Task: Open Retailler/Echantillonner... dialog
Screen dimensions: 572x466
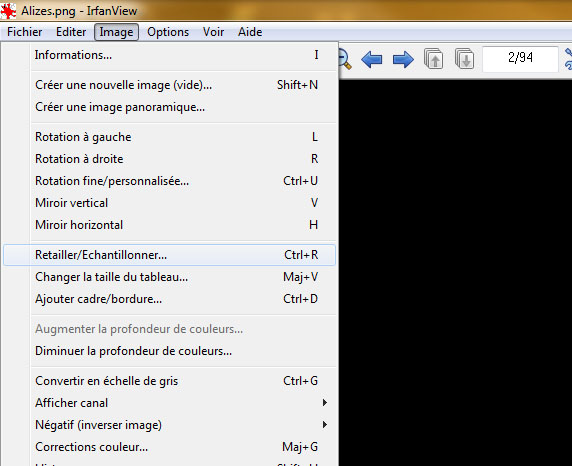Action: click(169, 255)
